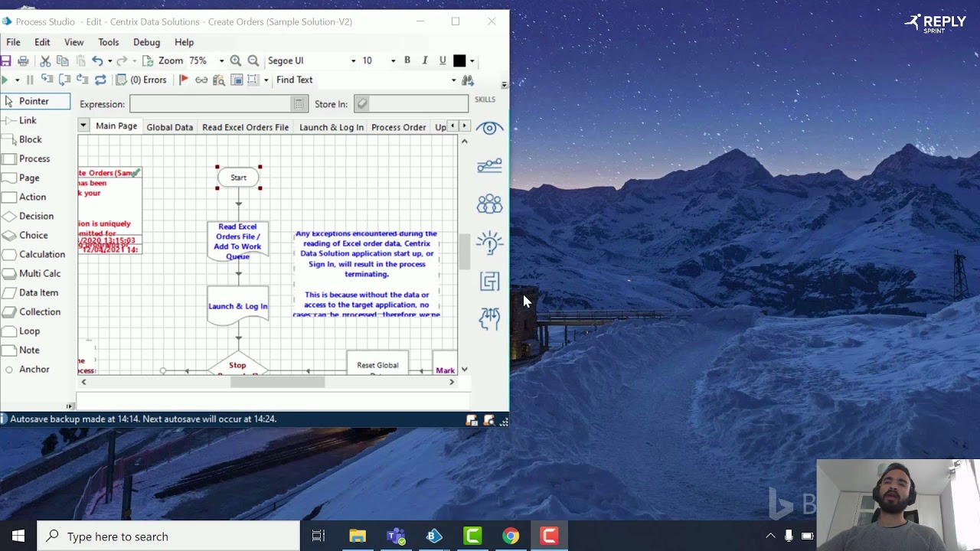Open the File menu
980x551 pixels.
13,42
